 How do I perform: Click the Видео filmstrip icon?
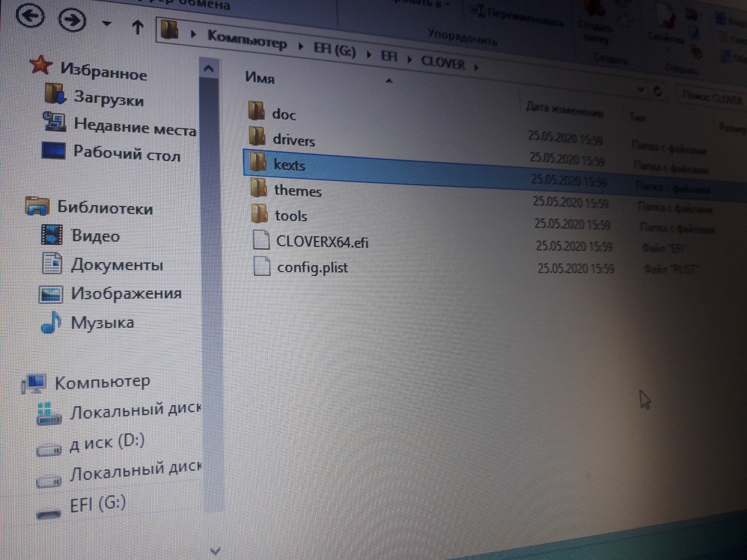coord(51,235)
